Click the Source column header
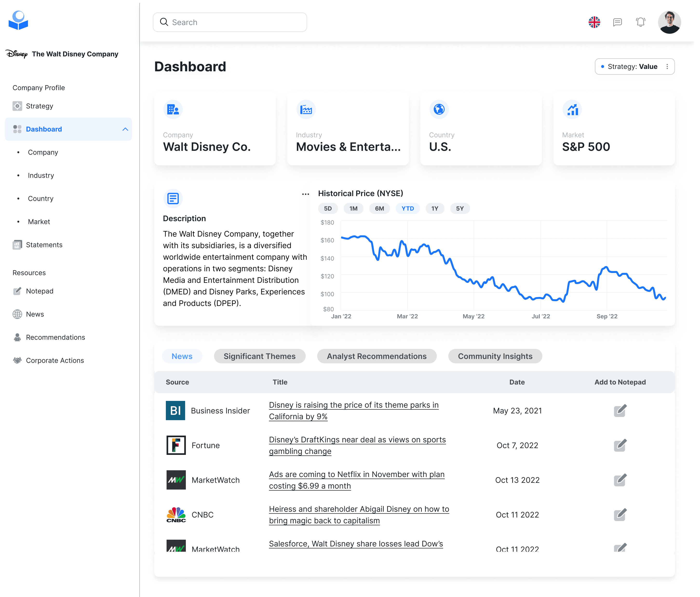Viewport: 700px width, 597px height. tap(177, 382)
